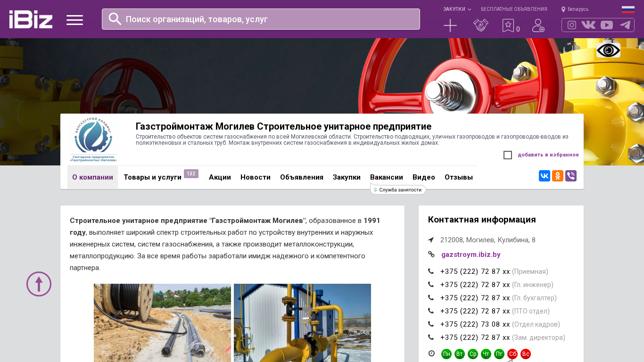Screen dimensions: 644x362
Task: Check the 'добавить в избранное' checkbox
Action: click(508, 155)
